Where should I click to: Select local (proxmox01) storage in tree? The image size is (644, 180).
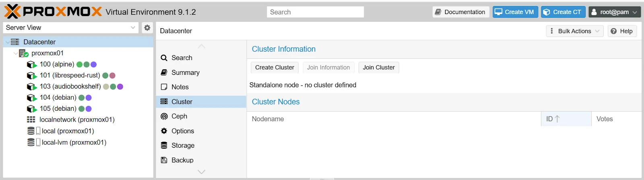tap(68, 131)
